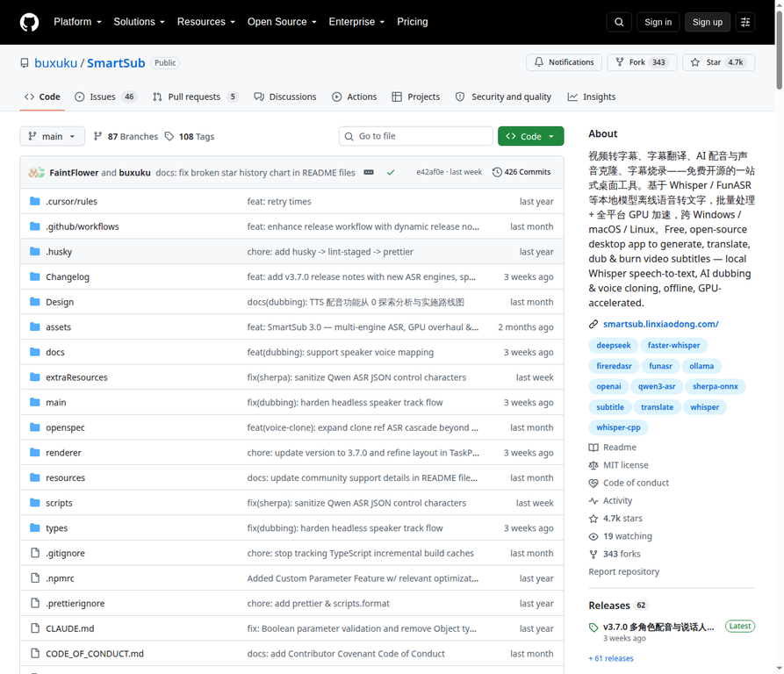784x674 pixels.
Task: Focus the Go to file field
Action: 416,136
